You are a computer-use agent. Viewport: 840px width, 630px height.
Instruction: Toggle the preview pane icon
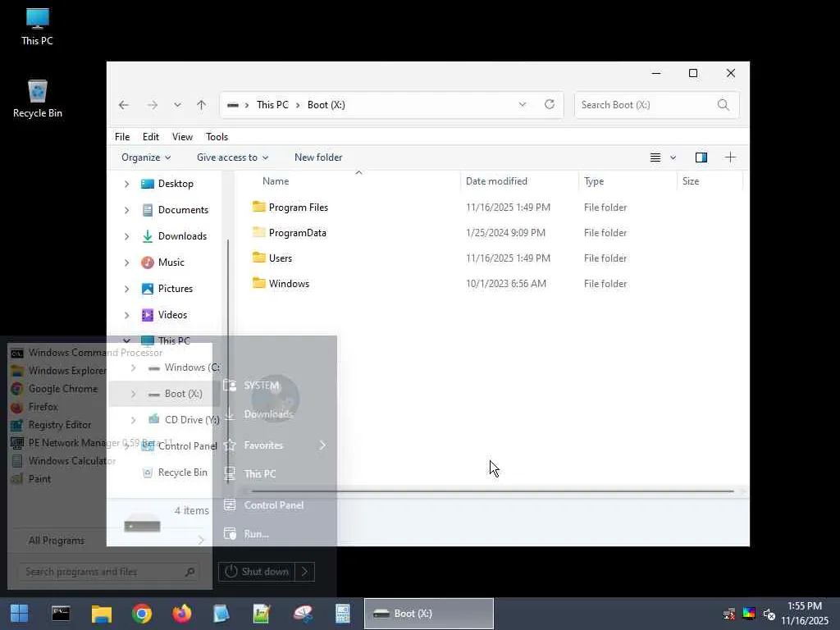point(701,157)
